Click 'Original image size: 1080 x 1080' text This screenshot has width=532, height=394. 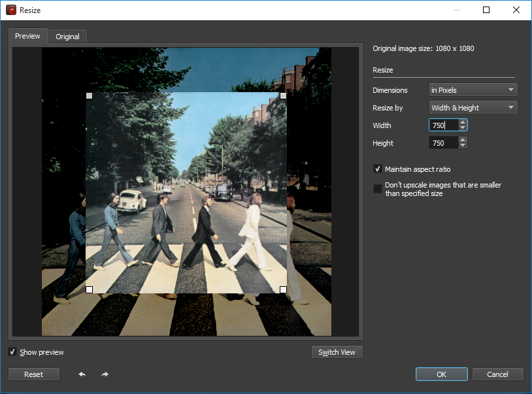coord(423,48)
